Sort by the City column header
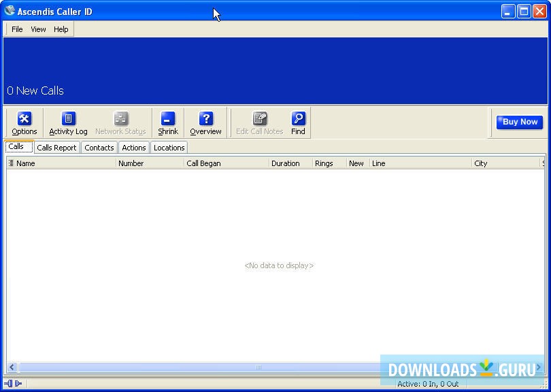This screenshot has height=392, width=551. (x=505, y=163)
